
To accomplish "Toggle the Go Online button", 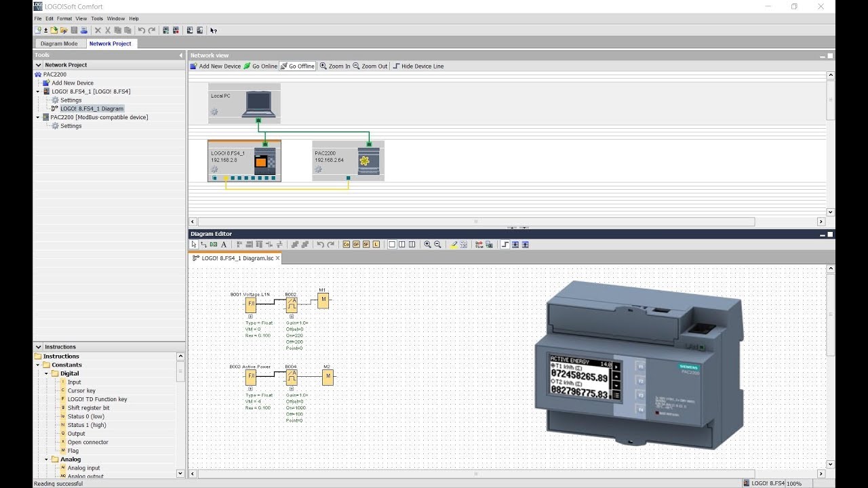I will tap(260, 66).
